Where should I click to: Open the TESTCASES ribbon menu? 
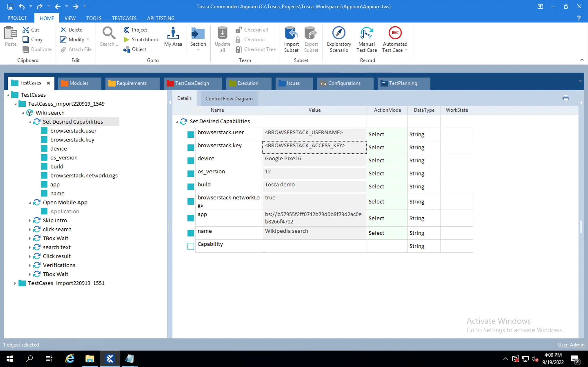(x=124, y=18)
